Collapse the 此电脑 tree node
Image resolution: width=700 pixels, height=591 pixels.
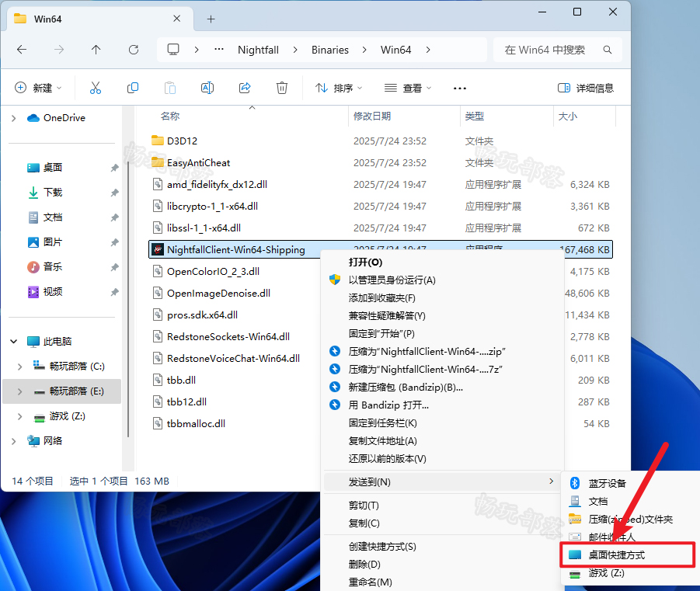(x=13, y=342)
